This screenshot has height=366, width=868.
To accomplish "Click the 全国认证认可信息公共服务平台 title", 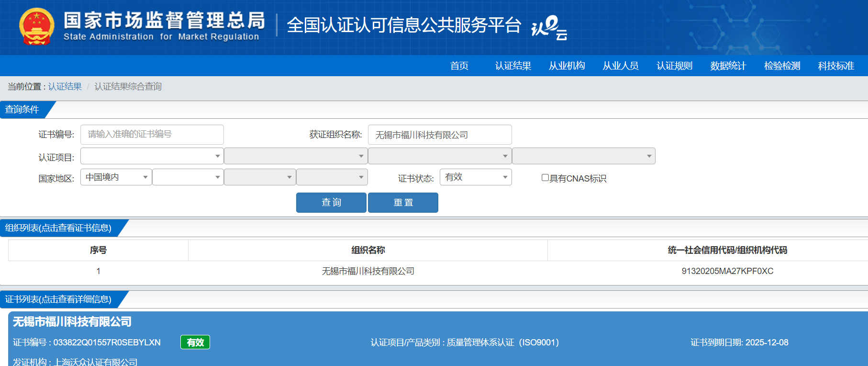I will pyautogui.click(x=404, y=25).
